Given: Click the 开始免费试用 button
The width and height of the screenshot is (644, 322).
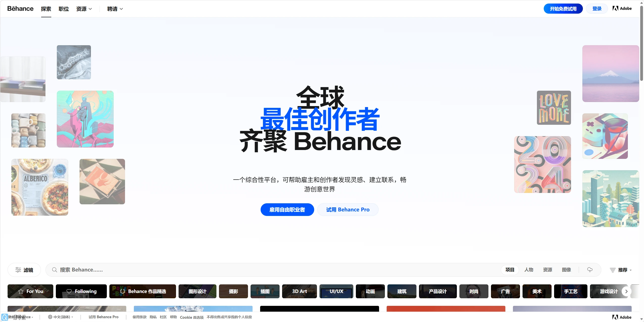Looking at the screenshot, I should (x=563, y=8).
